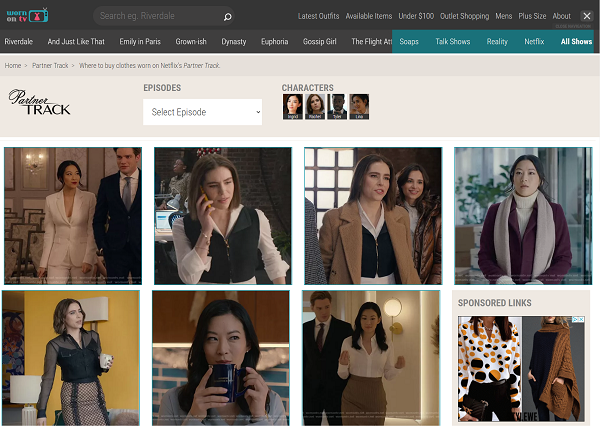Select the Ingrid character portrait
This screenshot has height=427, width=600.
pyautogui.click(x=293, y=107)
